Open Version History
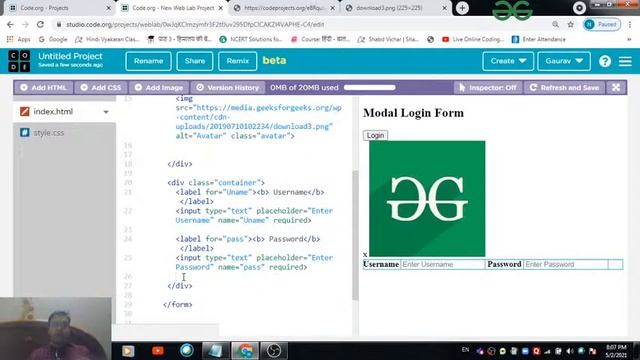640x360 pixels. pyautogui.click(x=228, y=87)
